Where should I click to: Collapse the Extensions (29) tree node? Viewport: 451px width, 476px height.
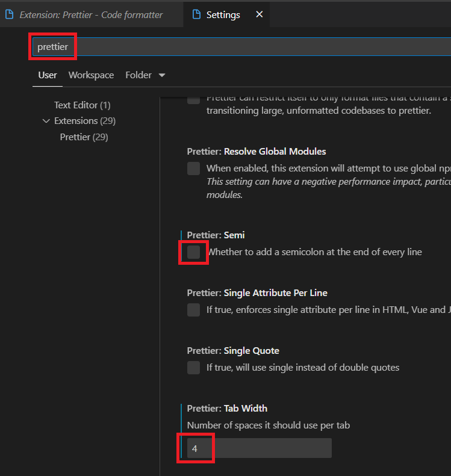click(x=46, y=121)
